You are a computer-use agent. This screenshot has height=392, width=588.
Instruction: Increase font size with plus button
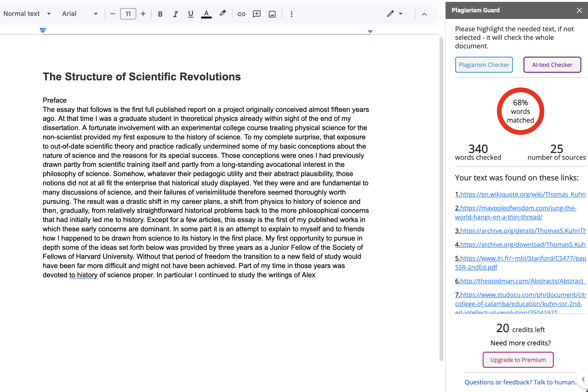pos(143,14)
